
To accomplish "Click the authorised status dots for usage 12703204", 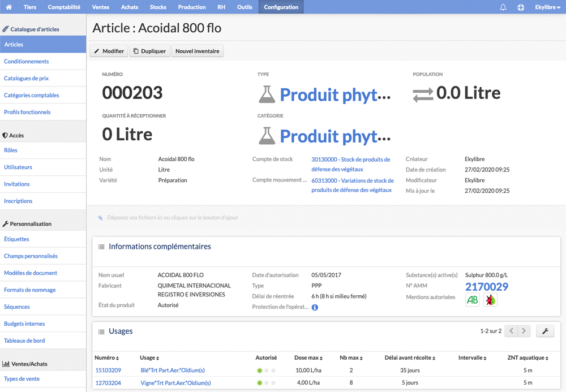I will coord(266,383).
